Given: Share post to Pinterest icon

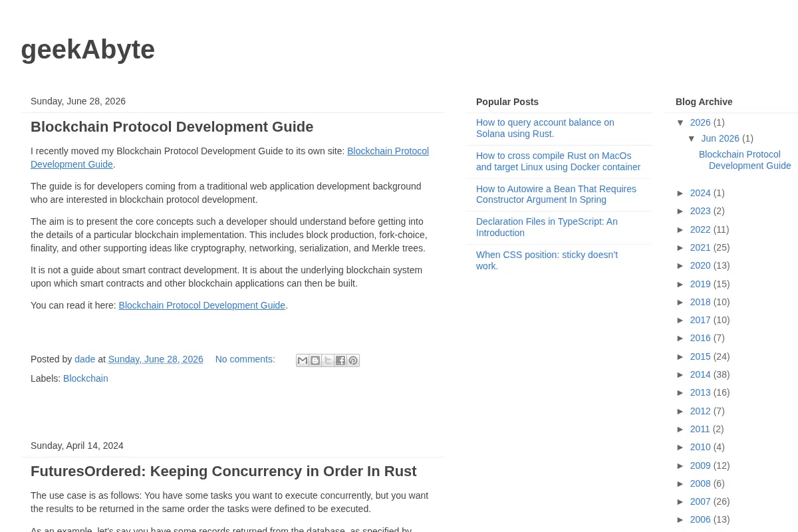Looking at the screenshot, I should point(353,360).
